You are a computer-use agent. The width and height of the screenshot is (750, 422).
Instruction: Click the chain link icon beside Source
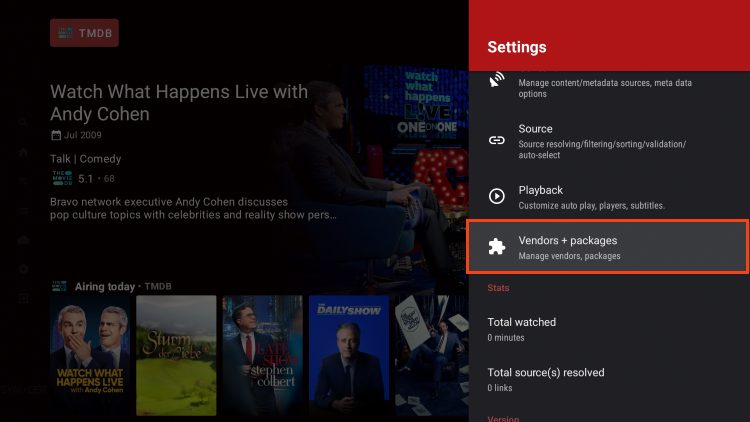pos(496,140)
